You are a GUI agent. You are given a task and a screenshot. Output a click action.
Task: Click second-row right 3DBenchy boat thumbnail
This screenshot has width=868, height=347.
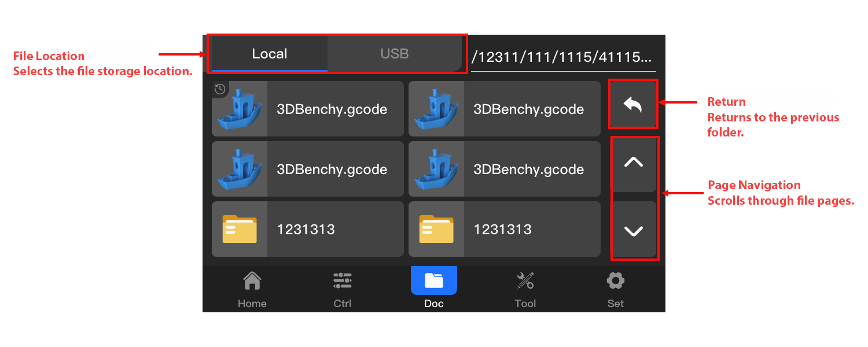[x=436, y=169]
